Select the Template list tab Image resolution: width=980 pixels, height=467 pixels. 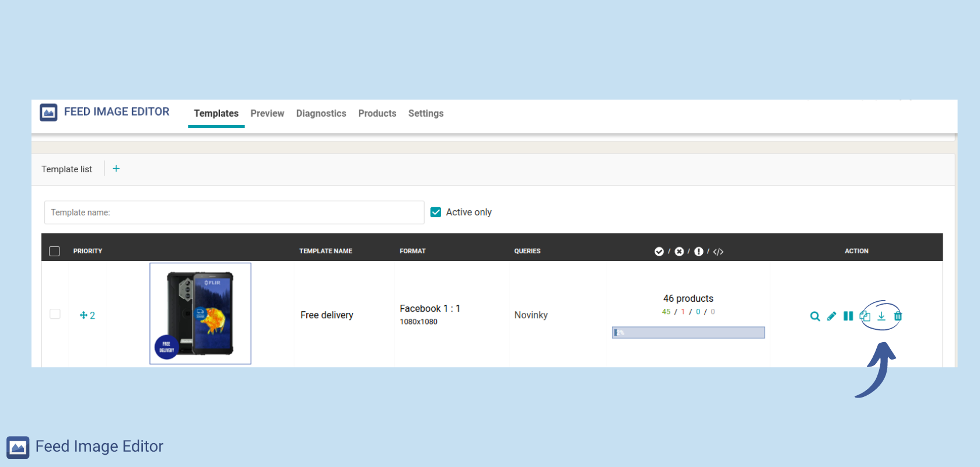pos(66,169)
